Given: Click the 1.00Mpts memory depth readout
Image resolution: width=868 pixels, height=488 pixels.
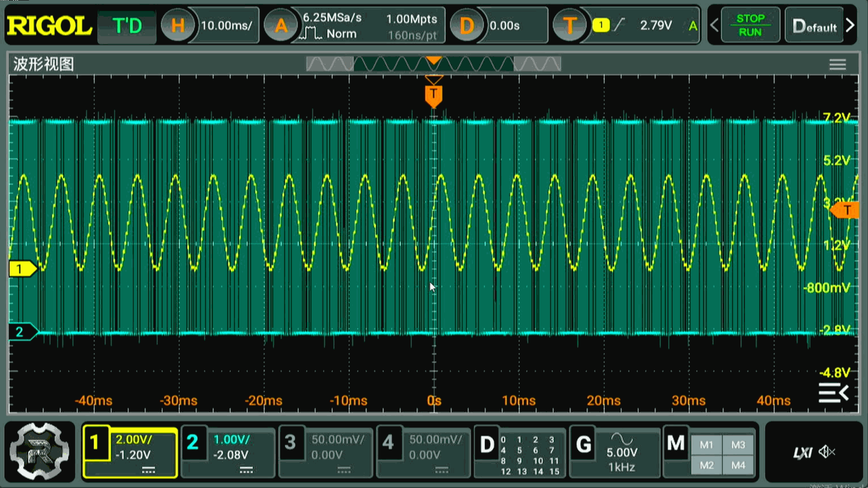Looking at the screenshot, I should pos(411,19).
